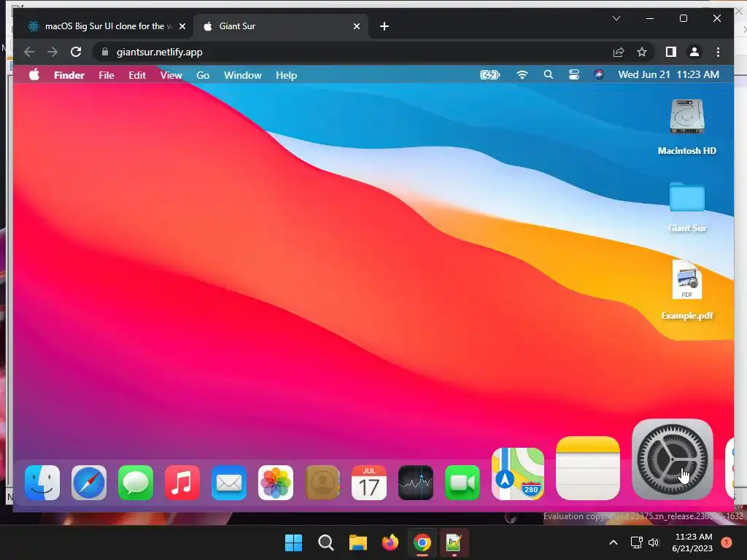Open the Edit menu
Viewport: 747px width, 560px height.
(x=137, y=75)
